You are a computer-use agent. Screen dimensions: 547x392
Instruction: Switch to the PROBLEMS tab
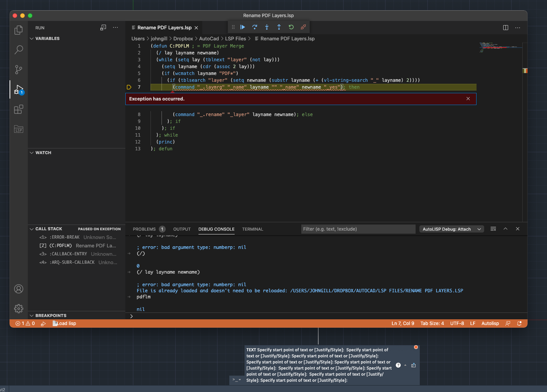[144, 229]
